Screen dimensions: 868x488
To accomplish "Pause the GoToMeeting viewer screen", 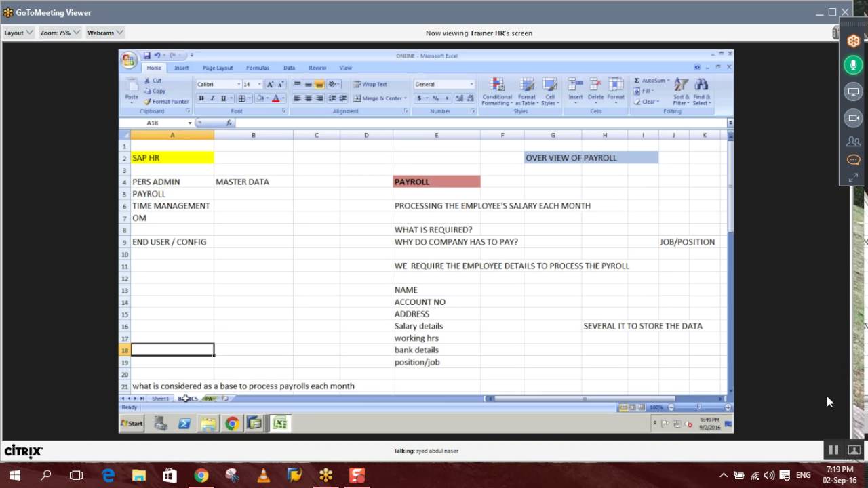I will [833, 450].
